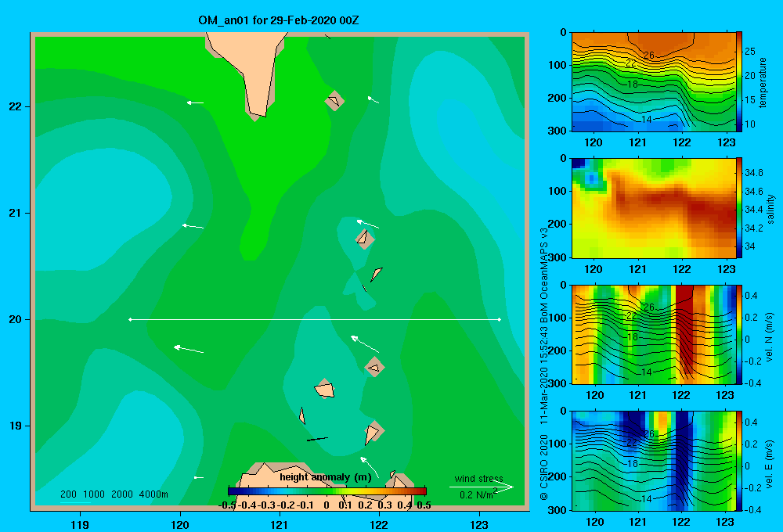The image size is (783, 532).
Task: Select the eastern endpoint of the transect line
Action: [500, 319]
